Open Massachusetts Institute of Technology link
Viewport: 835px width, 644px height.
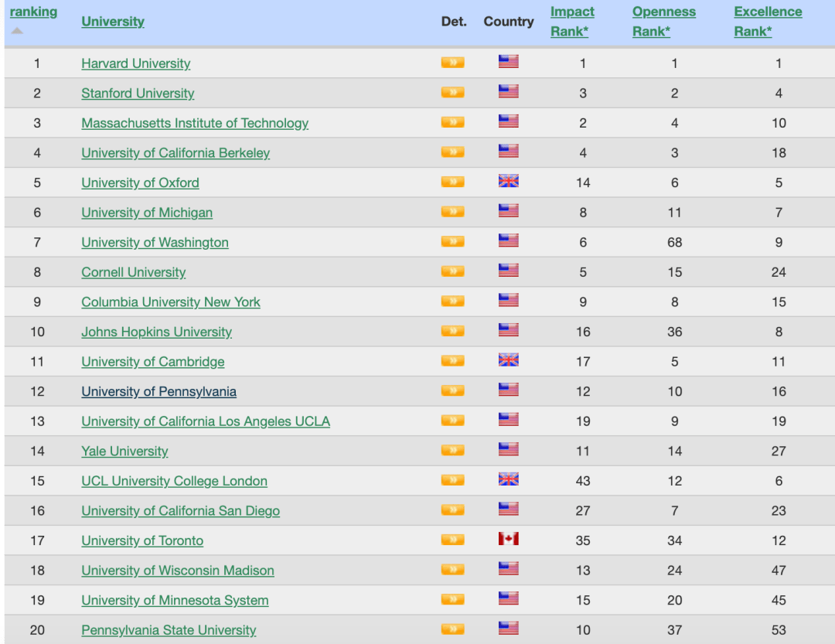click(195, 123)
